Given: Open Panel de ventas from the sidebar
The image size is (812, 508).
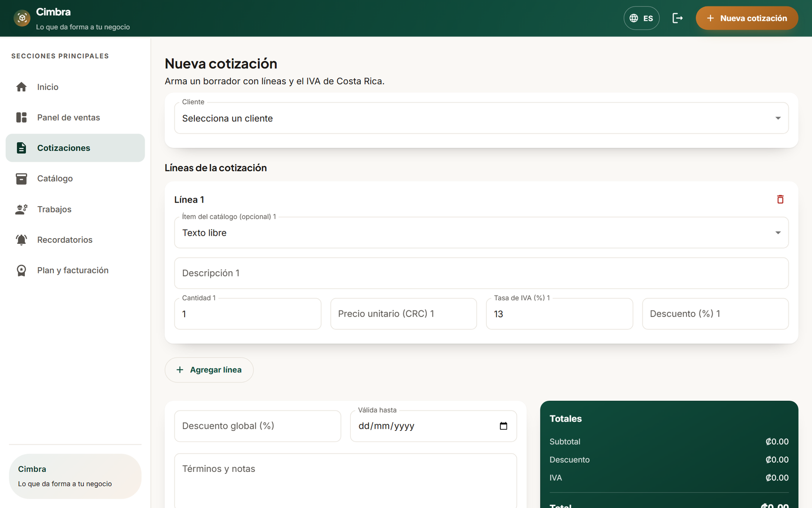Looking at the screenshot, I should point(75,117).
